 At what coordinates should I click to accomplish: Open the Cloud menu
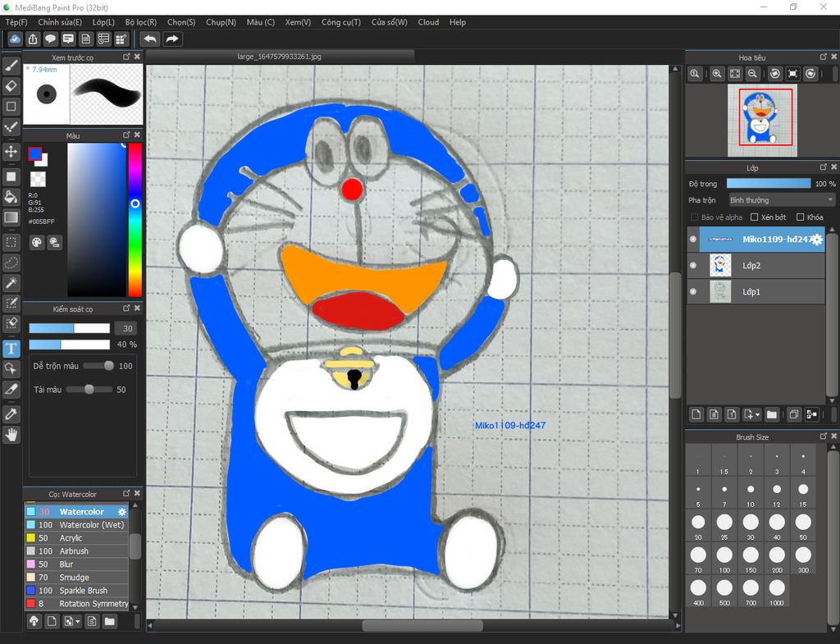pyautogui.click(x=428, y=22)
